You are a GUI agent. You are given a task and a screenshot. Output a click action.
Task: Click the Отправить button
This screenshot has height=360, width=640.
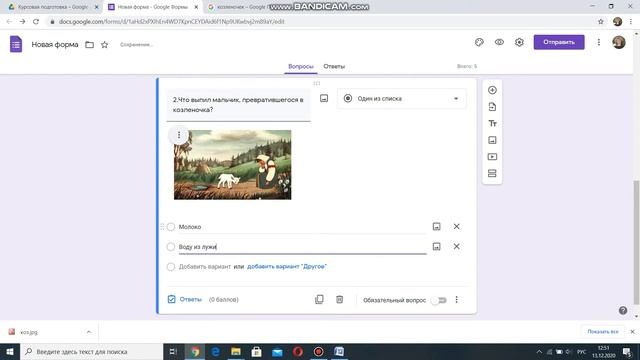[559, 42]
